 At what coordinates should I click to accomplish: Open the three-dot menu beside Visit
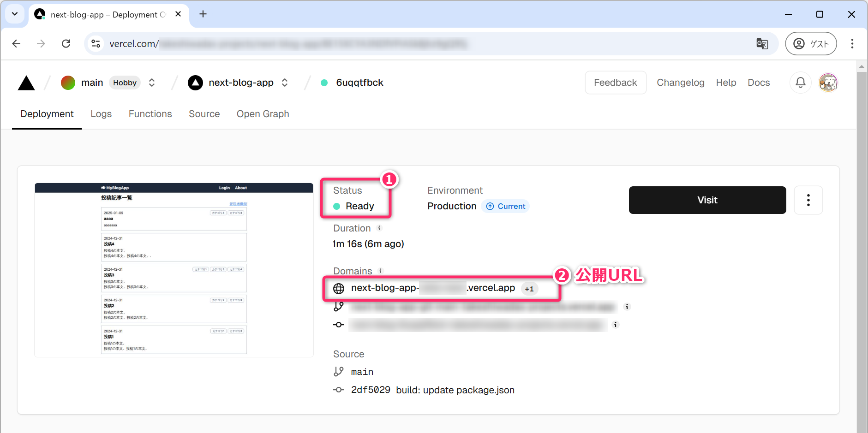[808, 200]
